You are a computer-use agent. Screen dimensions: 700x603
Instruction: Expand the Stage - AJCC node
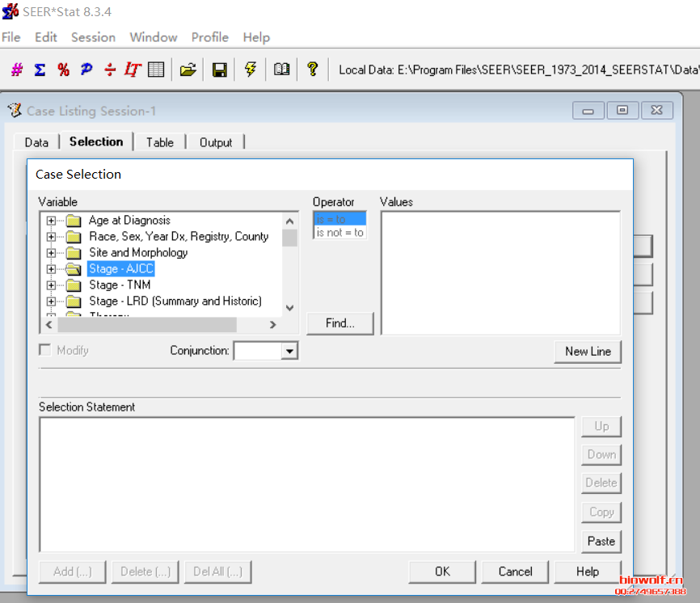[52, 269]
